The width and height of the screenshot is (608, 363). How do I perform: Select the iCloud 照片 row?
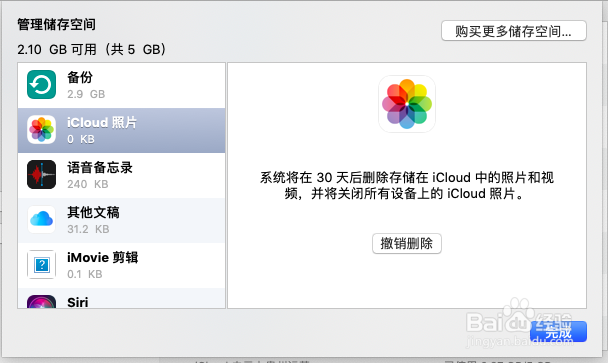(x=121, y=130)
